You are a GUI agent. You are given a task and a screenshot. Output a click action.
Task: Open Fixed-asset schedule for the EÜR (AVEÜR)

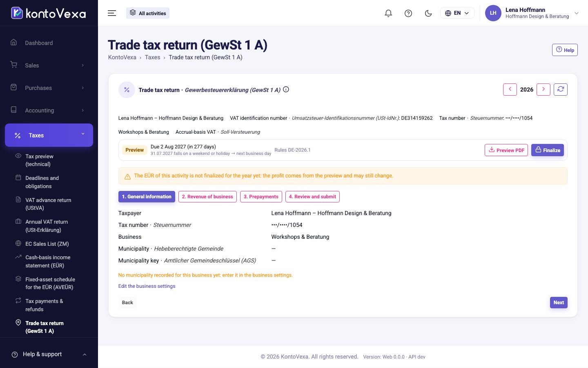tap(49, 283)
